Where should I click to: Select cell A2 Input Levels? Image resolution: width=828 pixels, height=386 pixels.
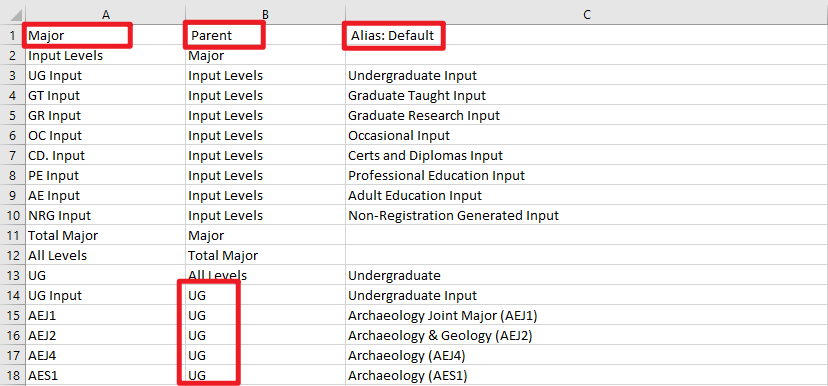(x=106, y=55)
